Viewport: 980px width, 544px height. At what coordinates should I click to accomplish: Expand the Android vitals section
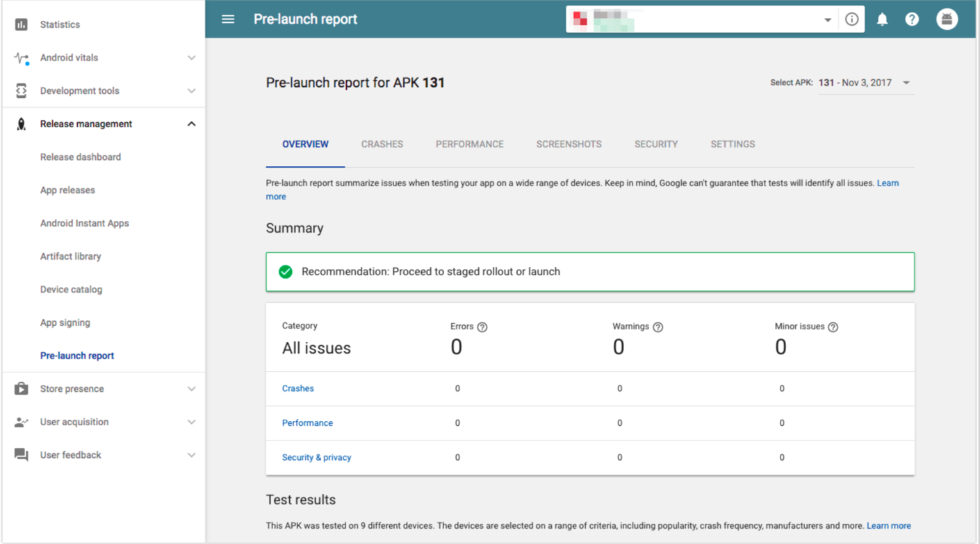pos(191,58)
